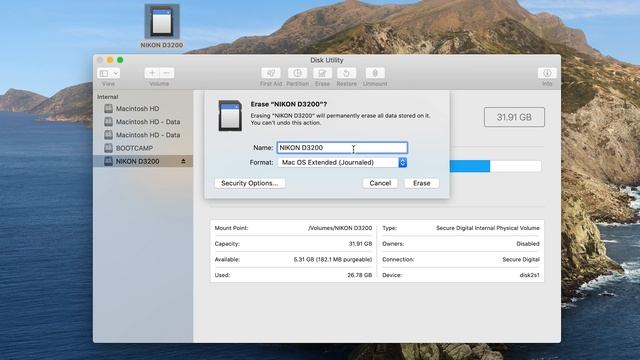Click the BOOTCAMP drive icon in the sidebar

(x=108, y=148)
